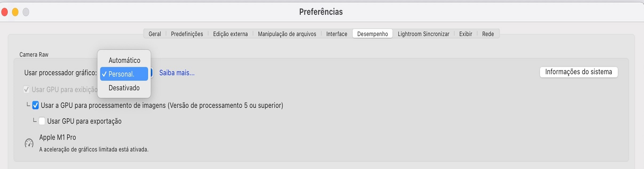
Task: Go to Edição externa tab
Action: (230, 34)
